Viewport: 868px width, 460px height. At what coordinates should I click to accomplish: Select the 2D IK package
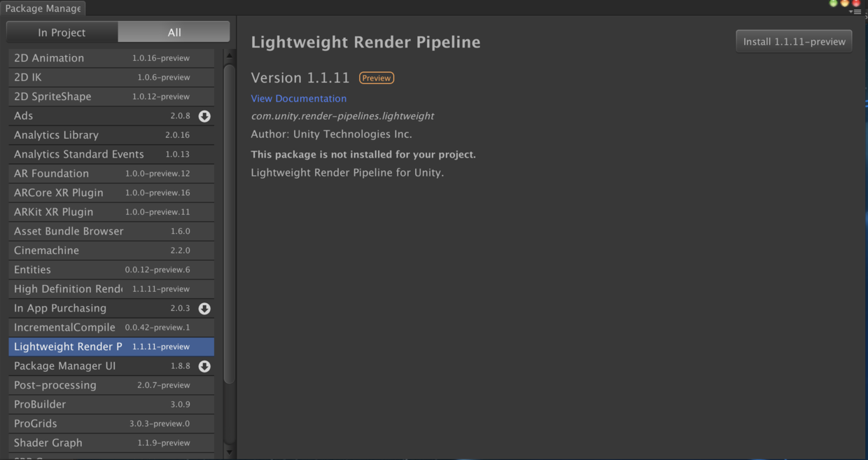(x=111, y=77)
